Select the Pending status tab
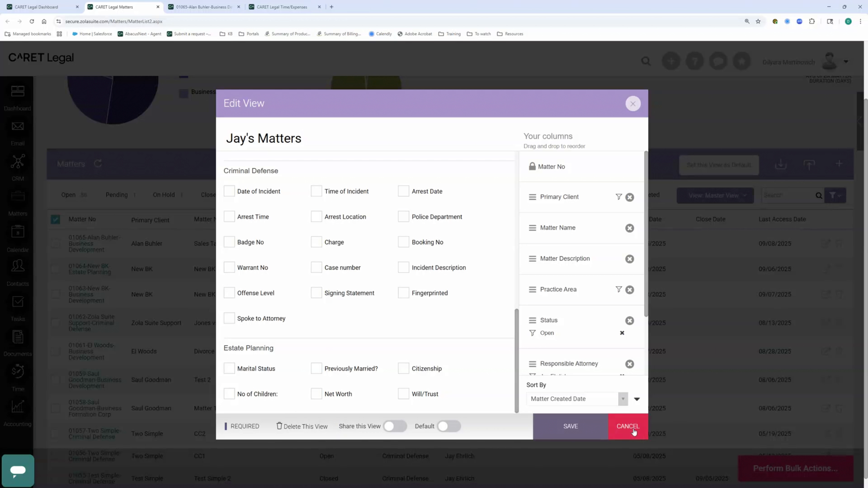The height and width of the screenshot is (488, 868). coord(120,195)
